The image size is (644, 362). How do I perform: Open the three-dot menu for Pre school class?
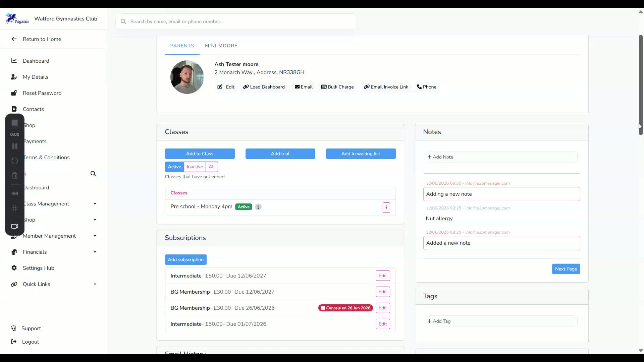pyautogui.click(x=386, y=207)
